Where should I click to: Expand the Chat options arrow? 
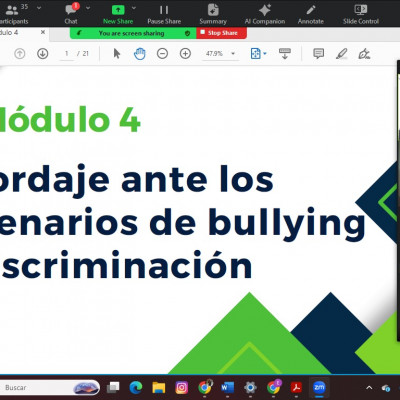click(x=88, y=8)
